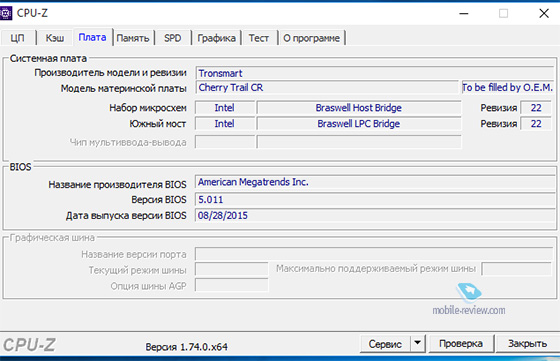Click the Набор микросхем label
This screenshot has width=560, height=361.
point(148,108)
